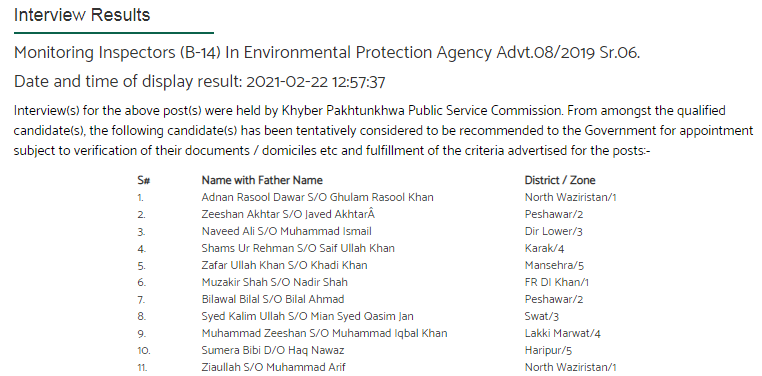Click the S# column header

pos(143,180)
